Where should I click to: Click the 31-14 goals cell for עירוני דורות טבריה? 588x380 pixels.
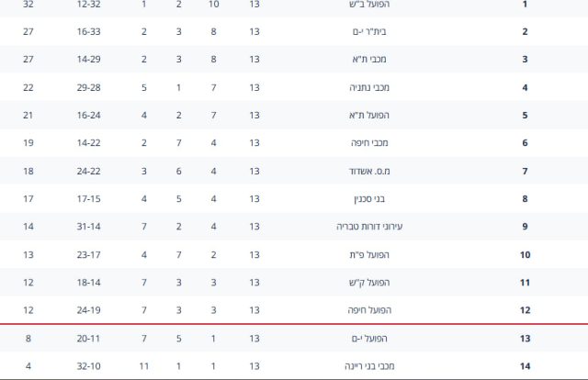point(89,227)
